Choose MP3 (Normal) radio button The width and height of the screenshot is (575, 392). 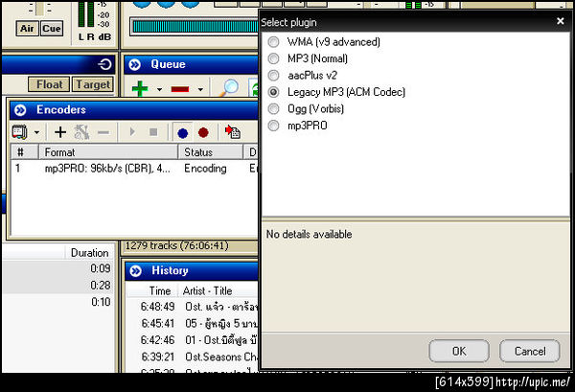pyautogui.click(x=273, y=58)
